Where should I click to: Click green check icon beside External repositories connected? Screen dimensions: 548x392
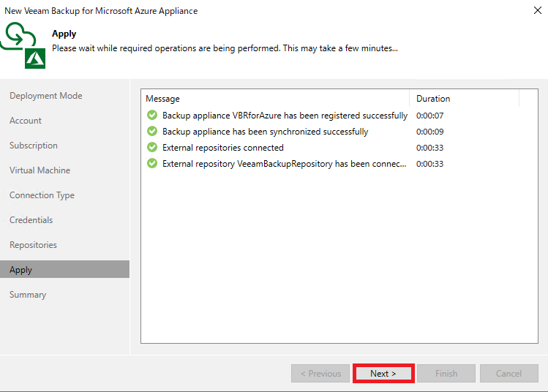[x=152, y=147]
